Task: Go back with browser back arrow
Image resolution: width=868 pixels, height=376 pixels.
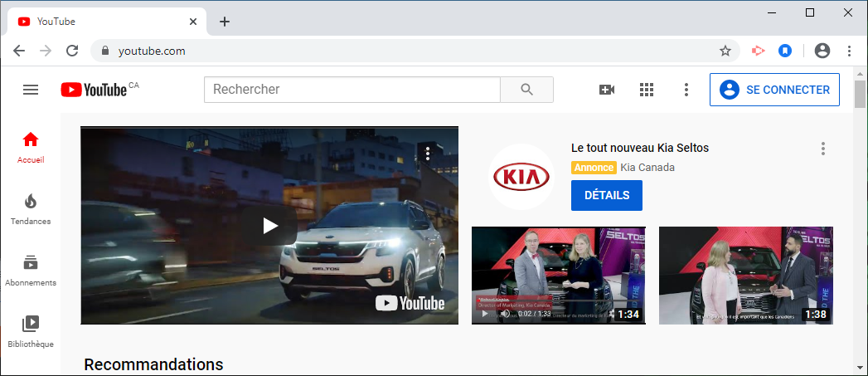Action: pyautogui.click(x=19, y=51)
